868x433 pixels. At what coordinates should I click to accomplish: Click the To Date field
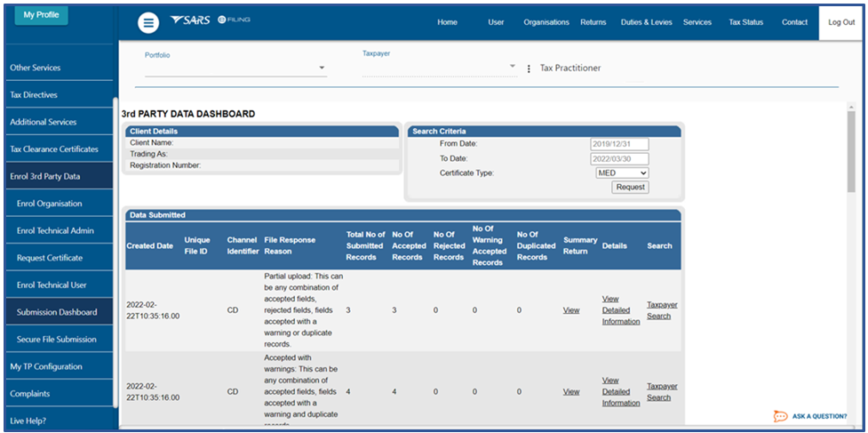(619, 158)
